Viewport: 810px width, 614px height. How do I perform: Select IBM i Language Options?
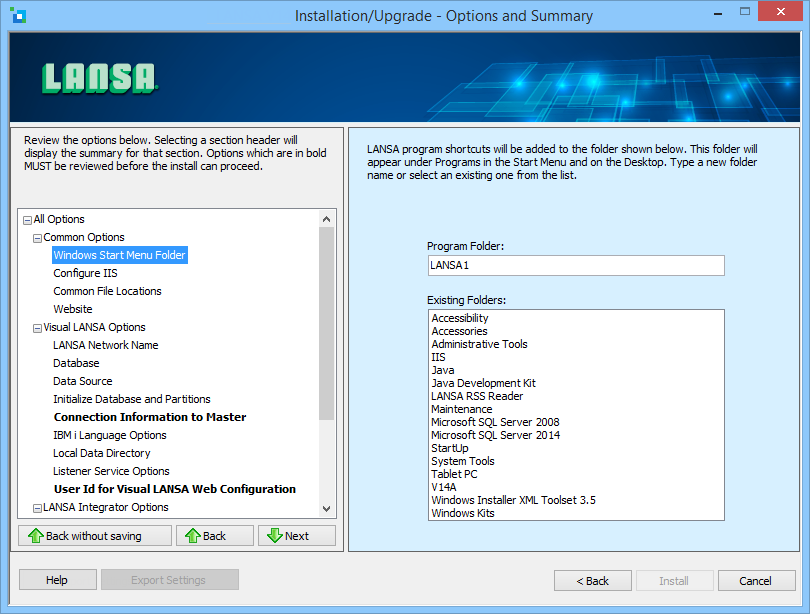(x=110, y=435)
